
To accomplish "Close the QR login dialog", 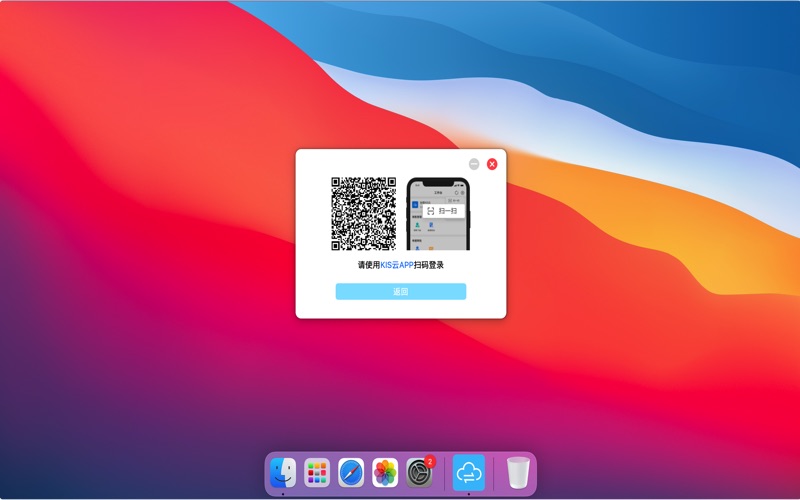I will click(492, 164).
